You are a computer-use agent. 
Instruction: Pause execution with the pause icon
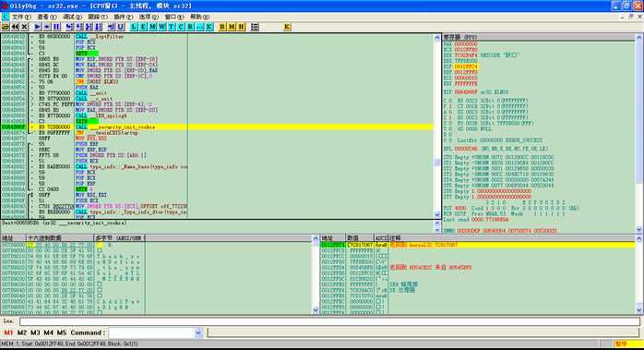(x=56, y=27)
